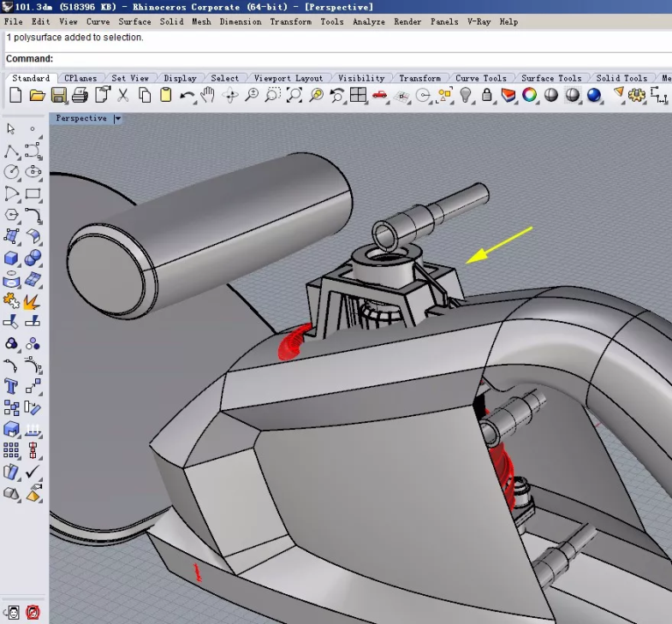Click the Save file icon

point(59,95)
